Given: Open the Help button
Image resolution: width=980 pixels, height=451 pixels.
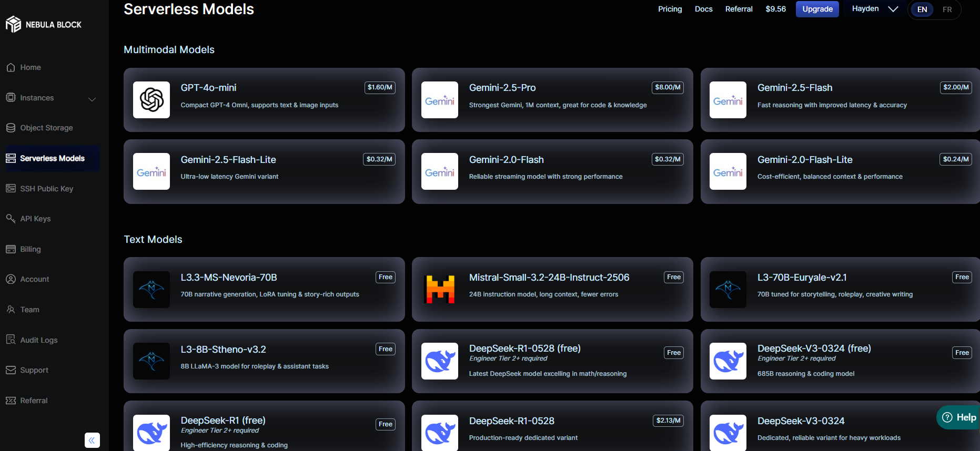Looking at the screenshot, I should pos(958,417).
